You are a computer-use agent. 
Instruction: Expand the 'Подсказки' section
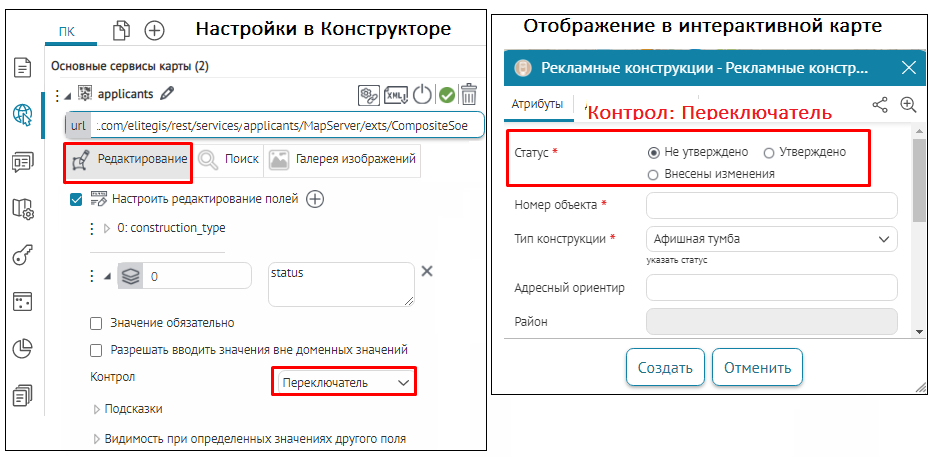(x=132, y=409)
